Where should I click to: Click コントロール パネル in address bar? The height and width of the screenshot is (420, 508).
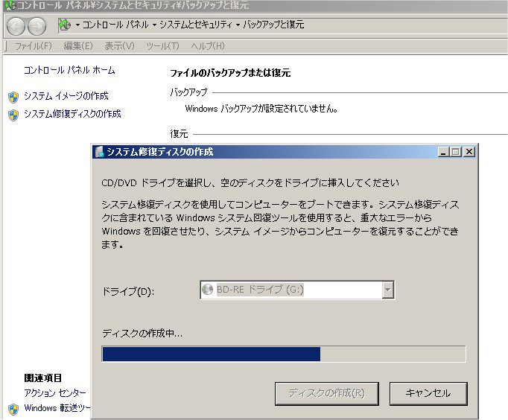(115, 25)
